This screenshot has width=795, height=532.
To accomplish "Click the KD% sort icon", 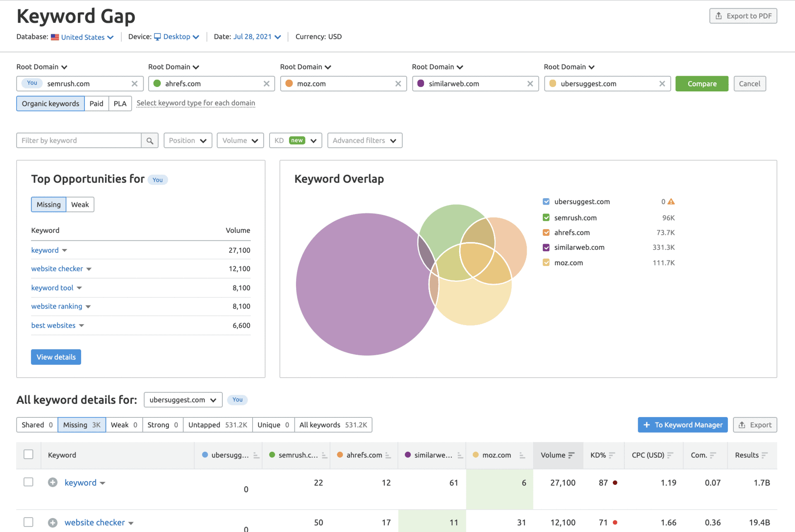I will pyautogui.click(x=612, y=455).
